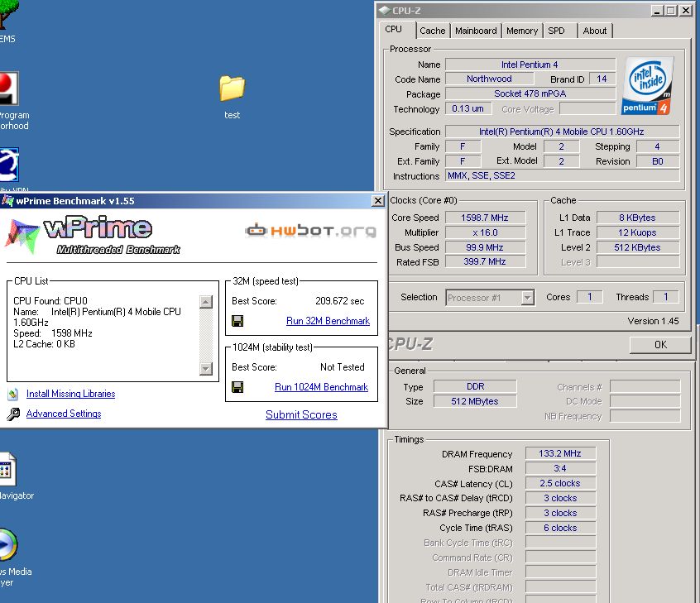Click the DRAM Frequency value 133.2 MHz
The height and width of the screenshot is (603, 700).
tap(560, 453)
